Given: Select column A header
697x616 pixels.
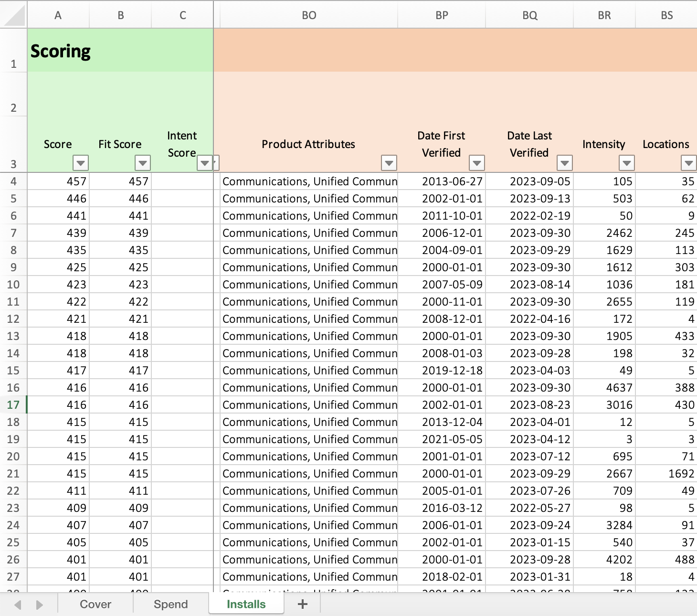Looking at the screenshot, I should pos(58,15).
